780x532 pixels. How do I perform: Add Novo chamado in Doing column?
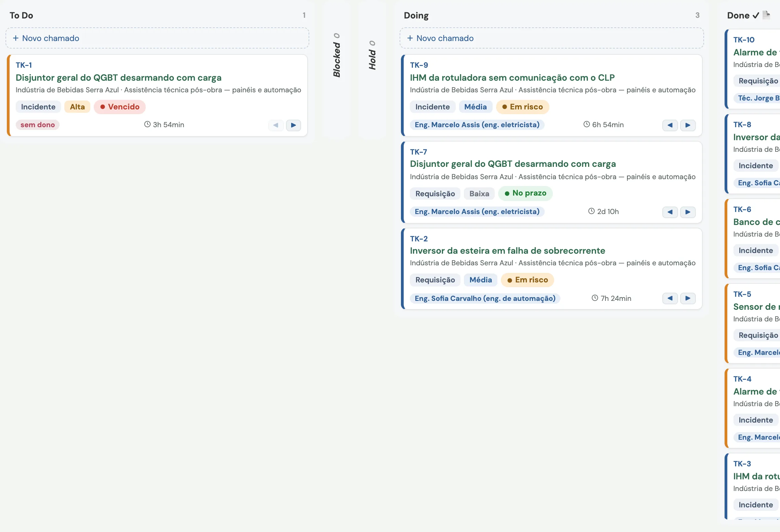tap(551, 38)
